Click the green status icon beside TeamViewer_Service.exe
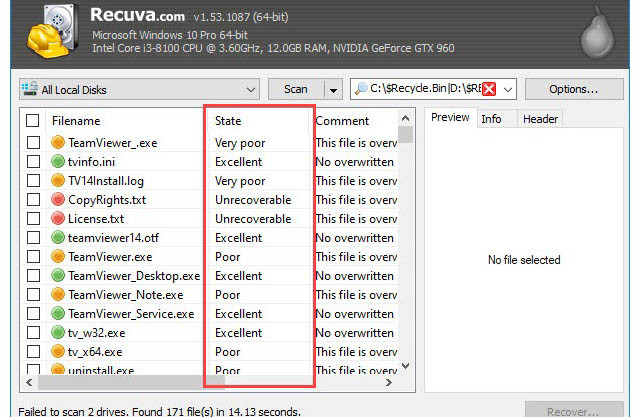Viewport: 640px width, 417px height. point(58,313)
